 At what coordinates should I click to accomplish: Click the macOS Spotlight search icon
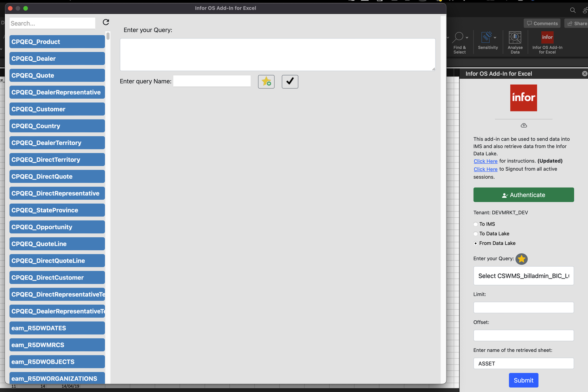(573, 10)
